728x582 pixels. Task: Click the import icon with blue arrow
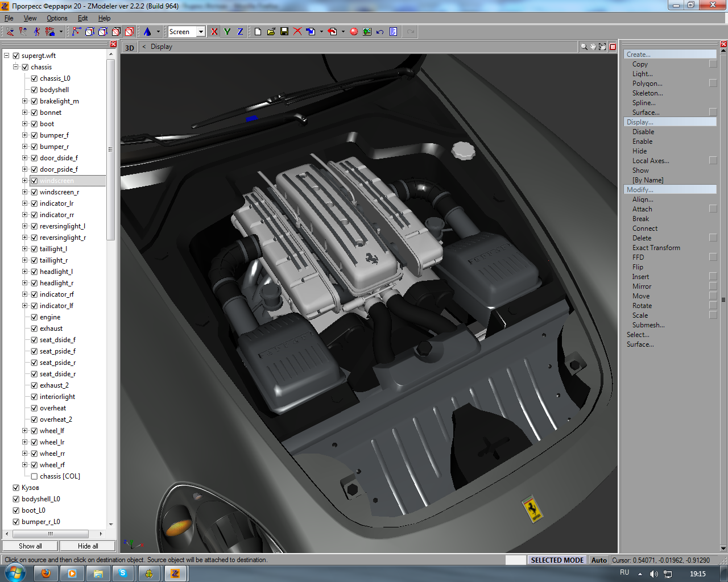[311, 32]
